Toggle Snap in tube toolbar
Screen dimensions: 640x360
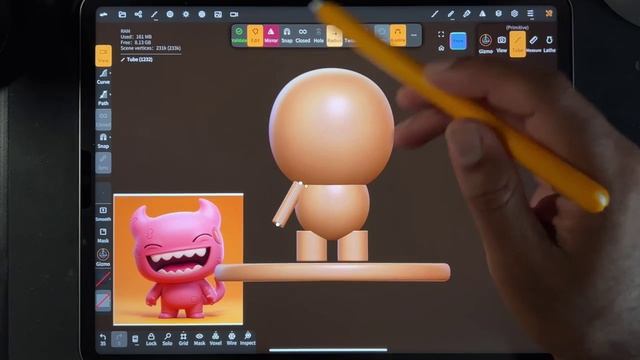pyautogui.click(x=287, y=36)
